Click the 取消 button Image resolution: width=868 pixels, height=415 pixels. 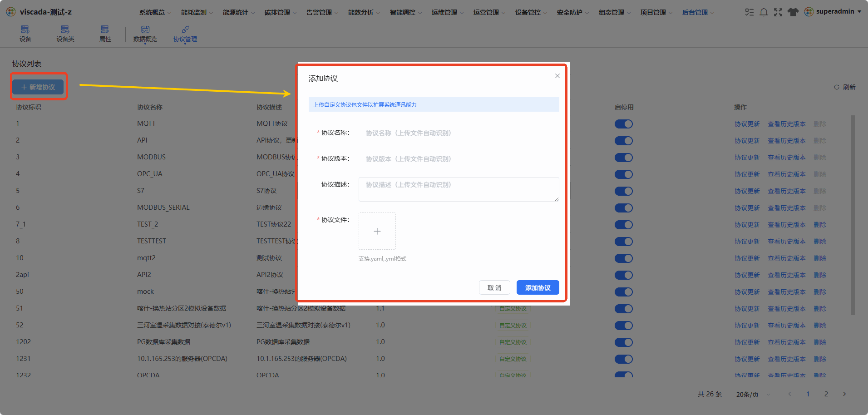coord(494,287)
